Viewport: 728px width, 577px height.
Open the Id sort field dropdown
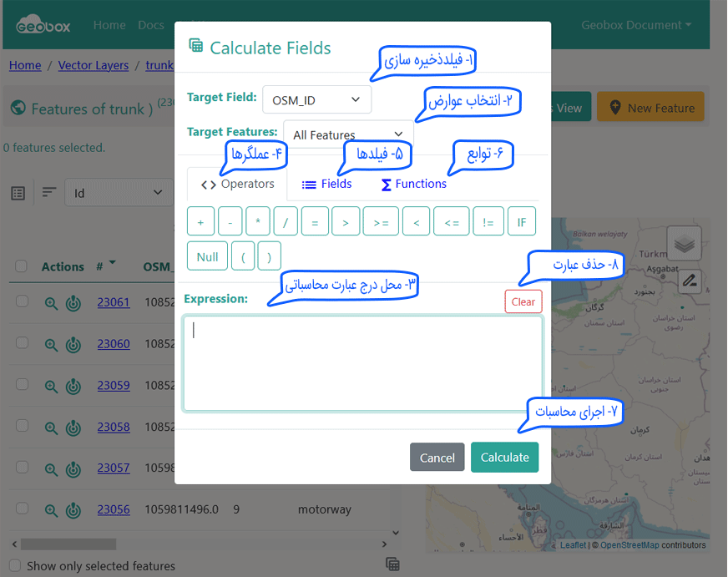(117, 193)
